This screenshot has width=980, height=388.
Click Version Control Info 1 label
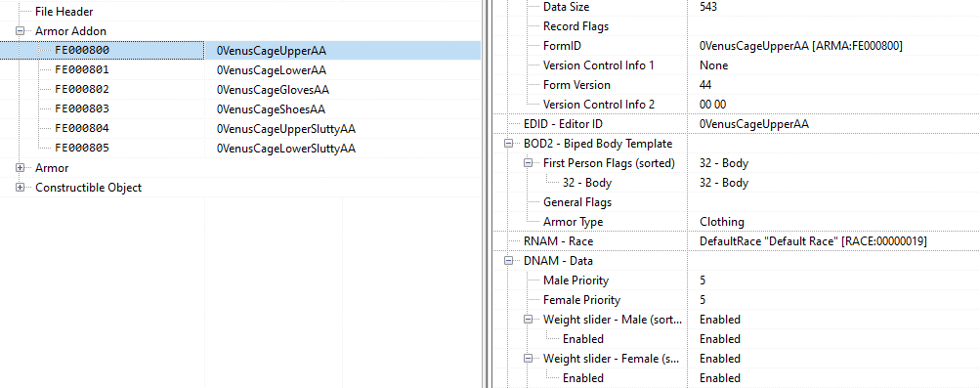point(599,65)
